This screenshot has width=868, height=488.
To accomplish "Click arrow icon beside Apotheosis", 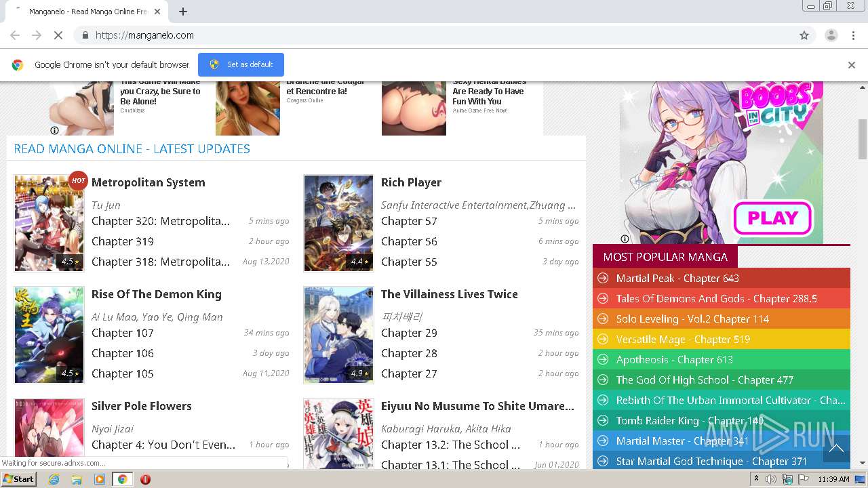I will pyautogui.click(x=602, y=360).
